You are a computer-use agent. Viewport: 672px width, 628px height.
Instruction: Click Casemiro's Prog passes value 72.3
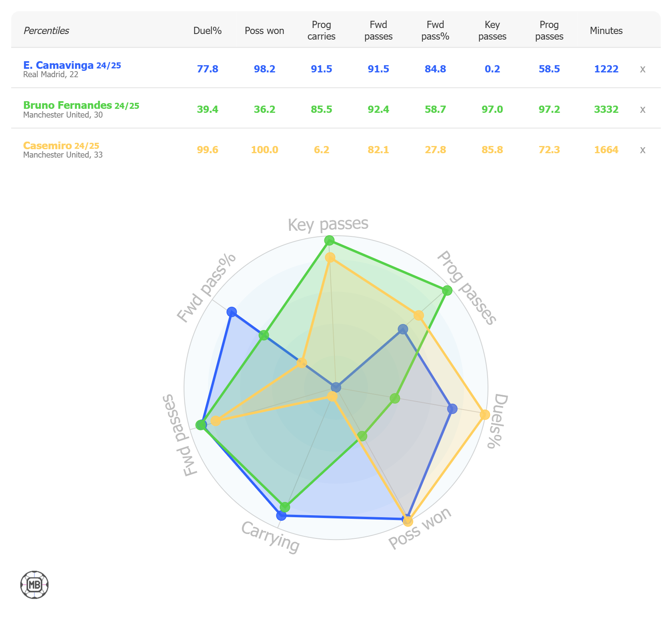click(x=549, y=150)
